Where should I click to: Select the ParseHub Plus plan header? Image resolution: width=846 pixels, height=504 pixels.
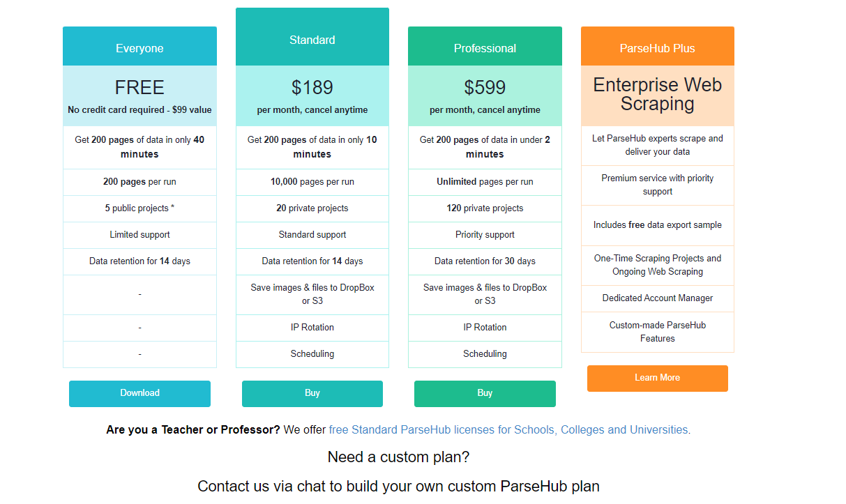click(657, 48)
